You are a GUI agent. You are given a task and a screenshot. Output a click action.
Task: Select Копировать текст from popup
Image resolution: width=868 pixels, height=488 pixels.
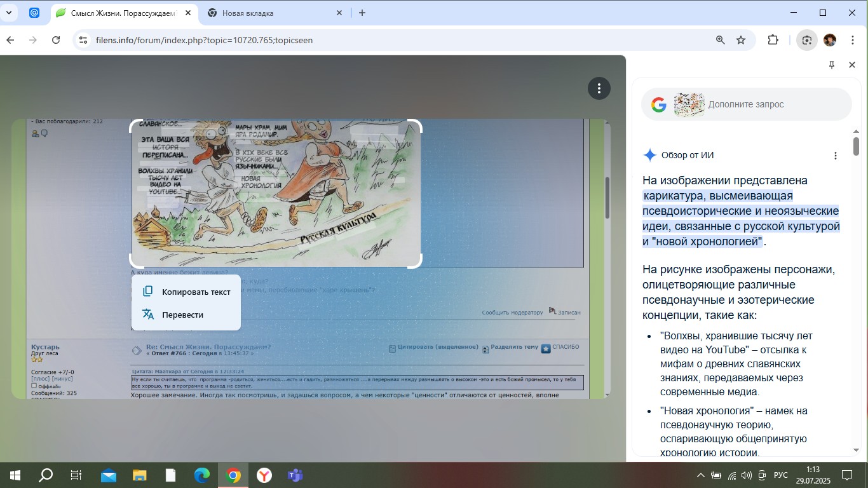tap(186, 292)
